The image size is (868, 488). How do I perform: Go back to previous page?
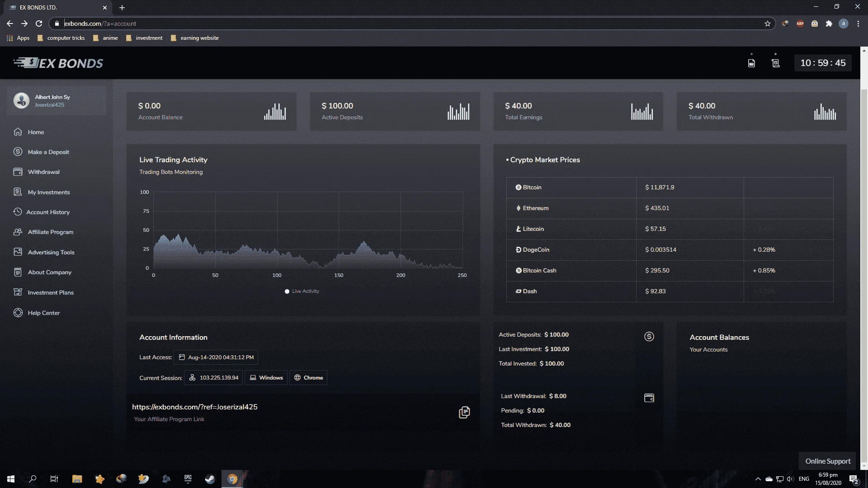[x=10, y=23]
